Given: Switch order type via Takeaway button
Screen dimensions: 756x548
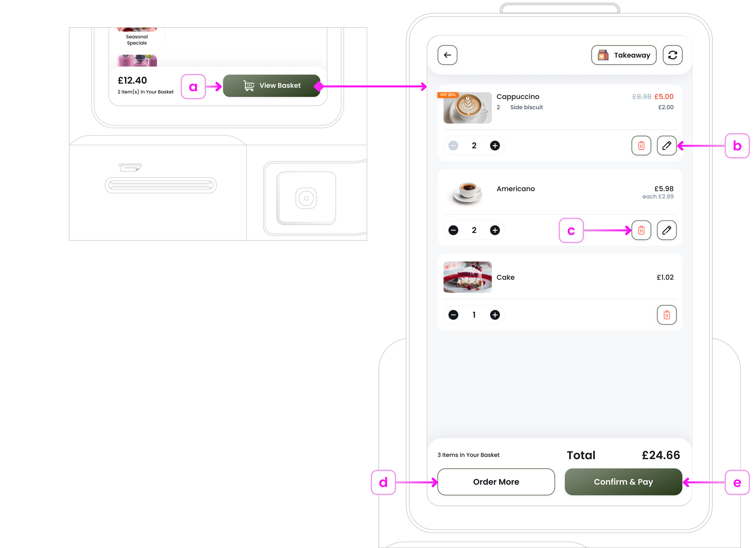Looking at the screenshot, I should click(x=624, y=55).
